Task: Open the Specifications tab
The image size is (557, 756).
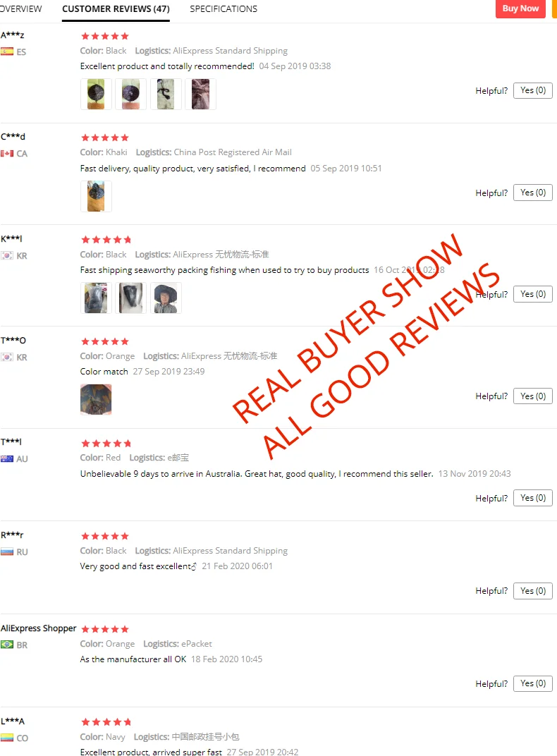Action: (224, 9)
